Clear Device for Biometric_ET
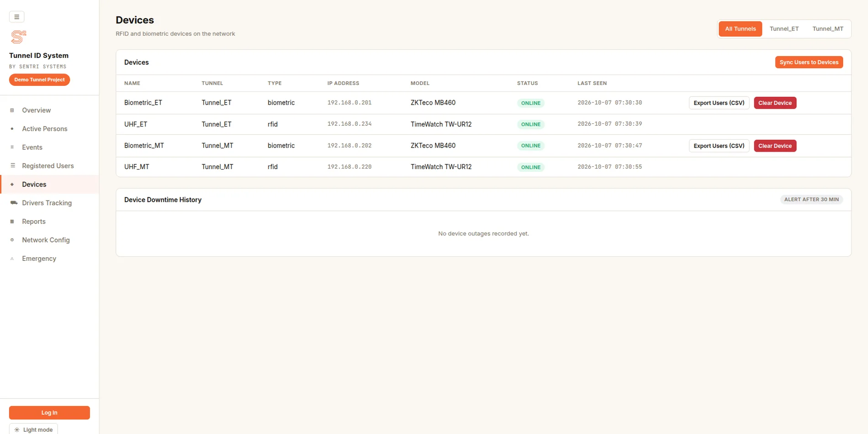The image size is (868, 434). click(x=775, y=103)
